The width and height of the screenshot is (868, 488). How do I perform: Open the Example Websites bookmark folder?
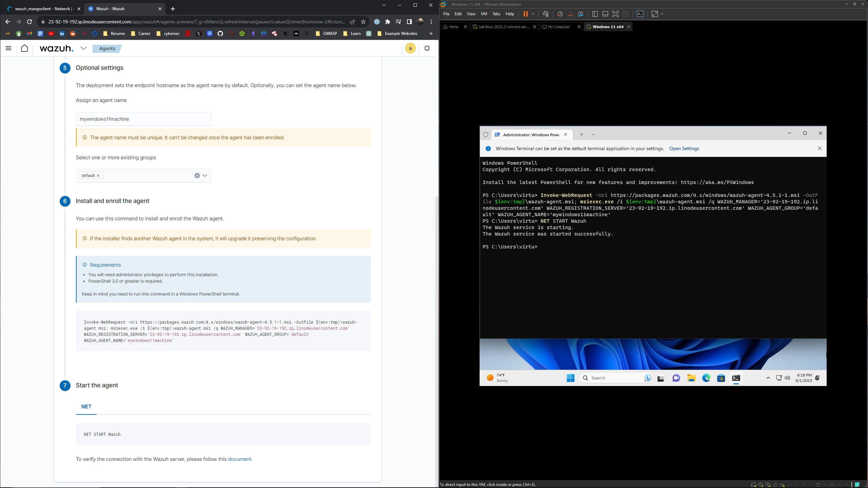[397, 34]
